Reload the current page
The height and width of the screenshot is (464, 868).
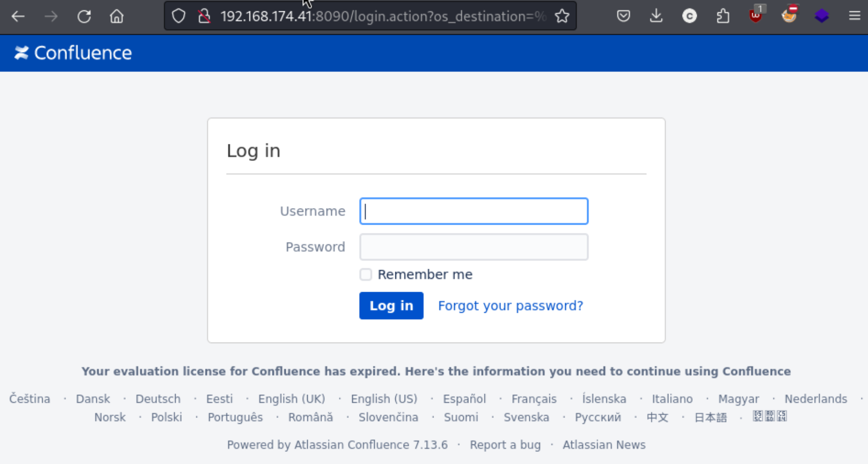pos(84,16)
